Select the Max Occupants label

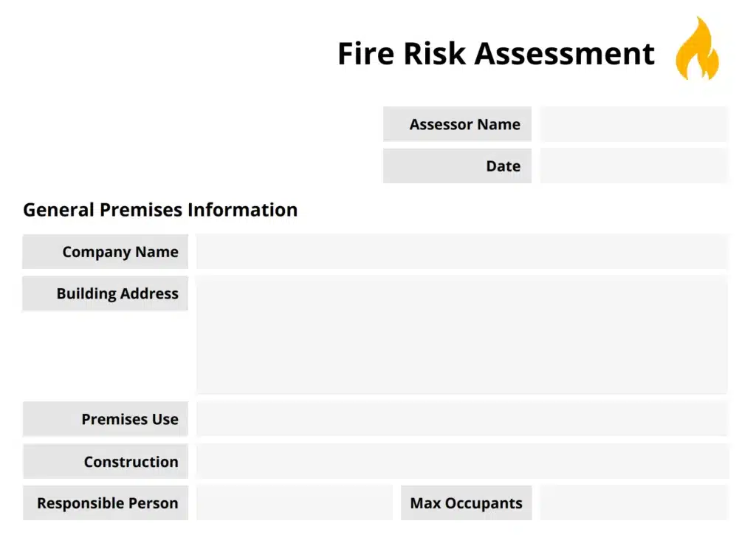[466, 503]
